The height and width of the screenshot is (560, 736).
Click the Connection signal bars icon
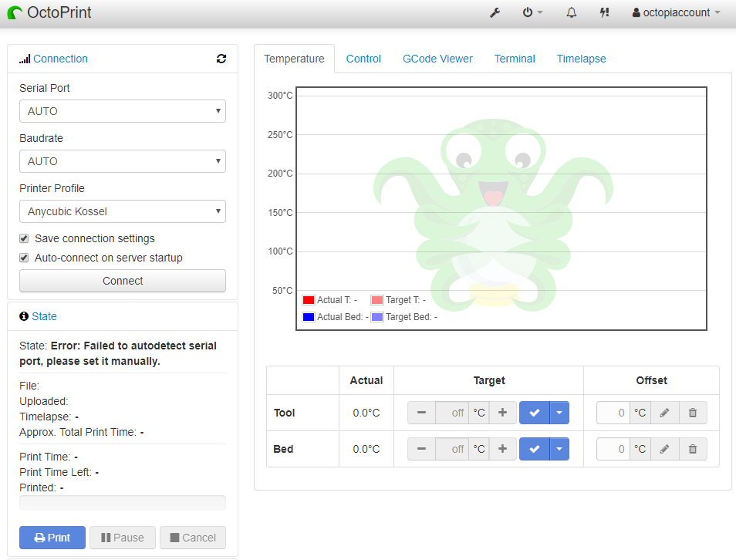point(25,59)
